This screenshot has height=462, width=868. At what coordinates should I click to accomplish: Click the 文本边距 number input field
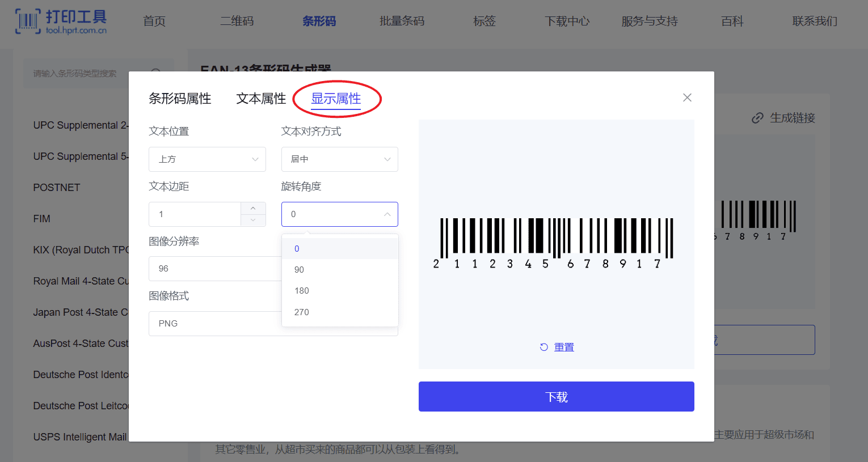(x=195, y=214)
